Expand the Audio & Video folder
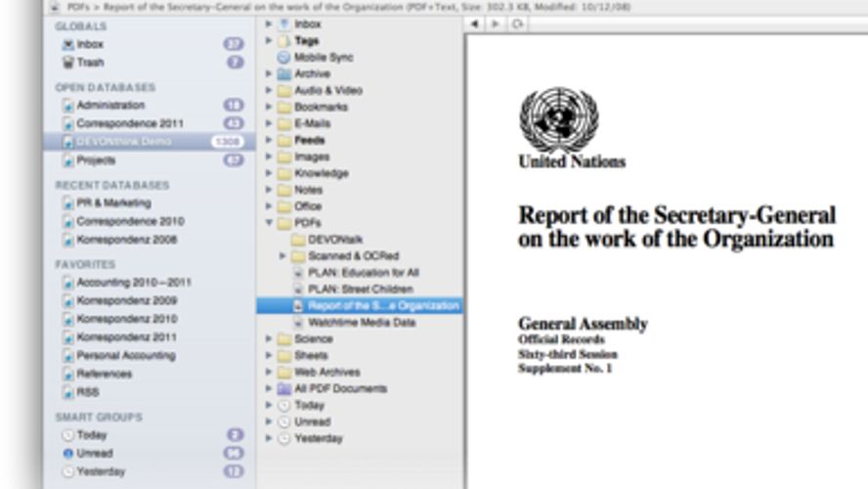This screenshot has width=868, height=489. (x=269, y=90)
